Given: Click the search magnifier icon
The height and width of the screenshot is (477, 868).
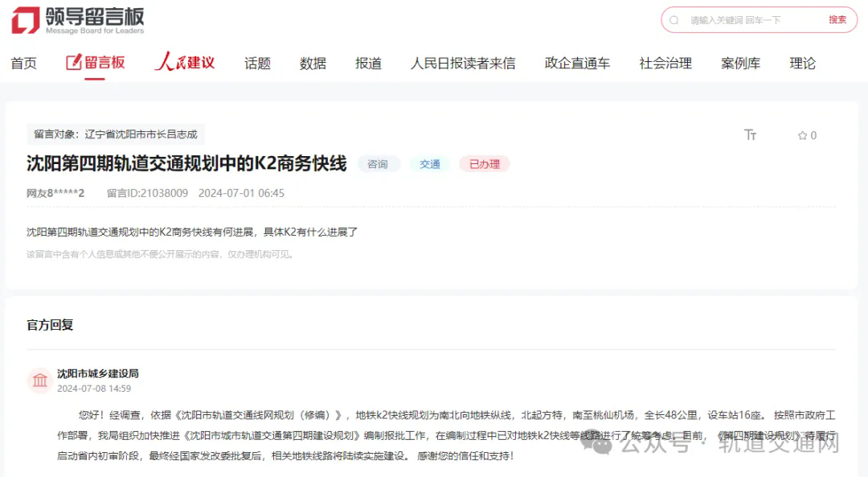Looking at the screenshot, I should click(674, 20).
